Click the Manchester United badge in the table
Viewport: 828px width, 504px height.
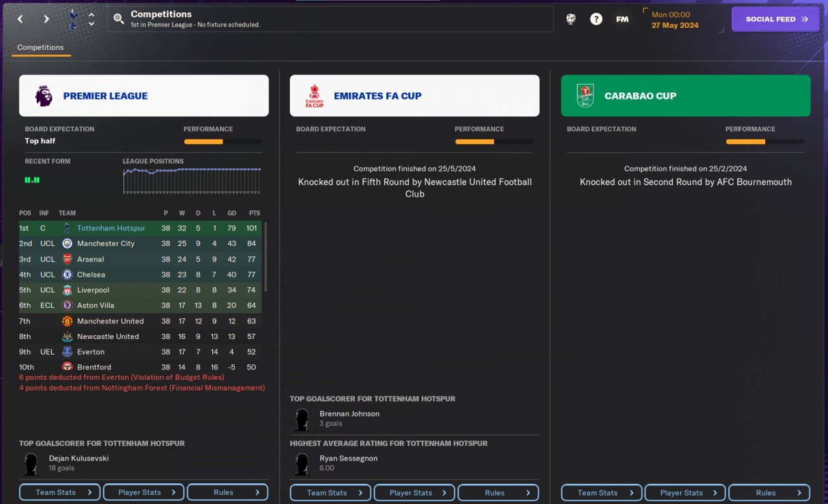point(67,321)
